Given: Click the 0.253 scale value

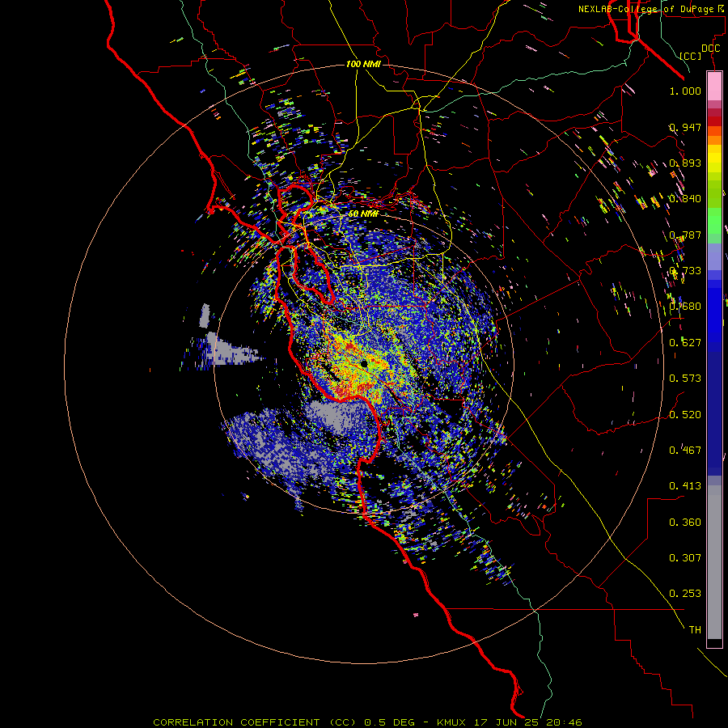Looking at the screenshot, I should (x=685, y=594).
